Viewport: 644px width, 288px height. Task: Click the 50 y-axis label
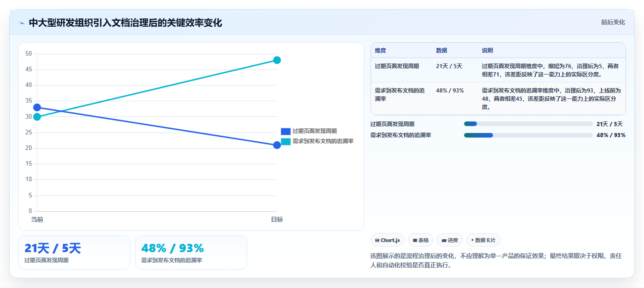point(29,54)
